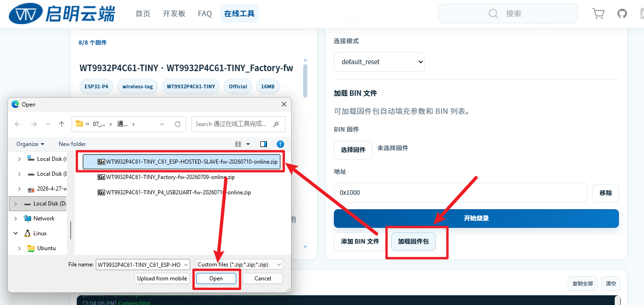Go back with dialog back arrow

pos(18,124)
